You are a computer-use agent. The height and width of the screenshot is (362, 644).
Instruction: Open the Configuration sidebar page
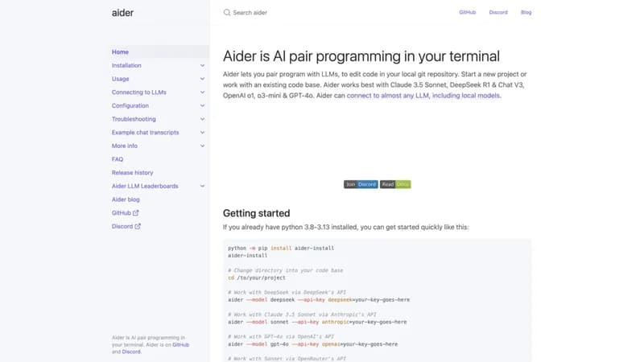point(130,105)
